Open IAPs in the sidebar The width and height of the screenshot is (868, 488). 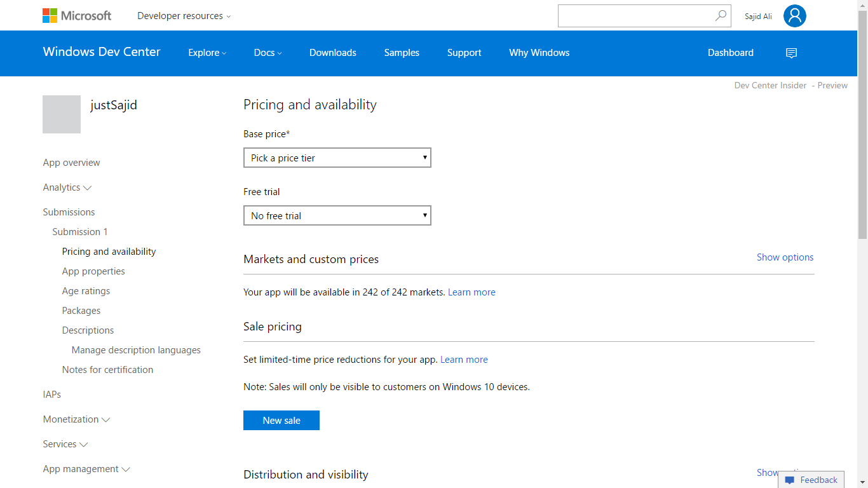(52, 395)
